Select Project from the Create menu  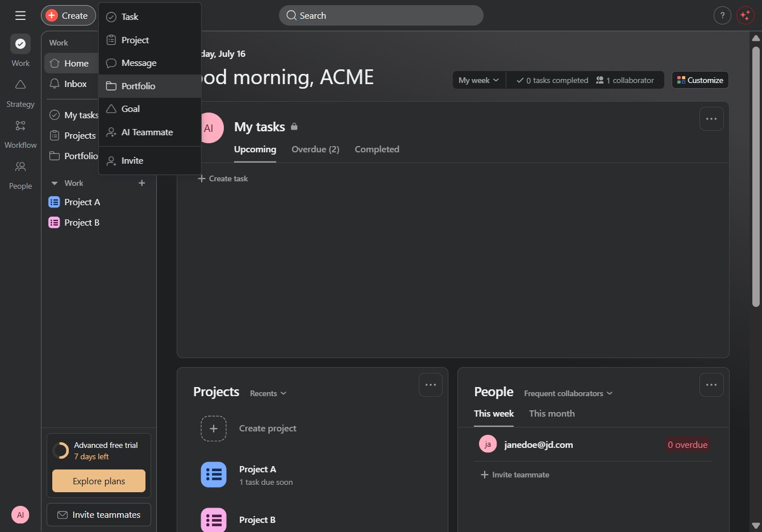pos(150,40)
